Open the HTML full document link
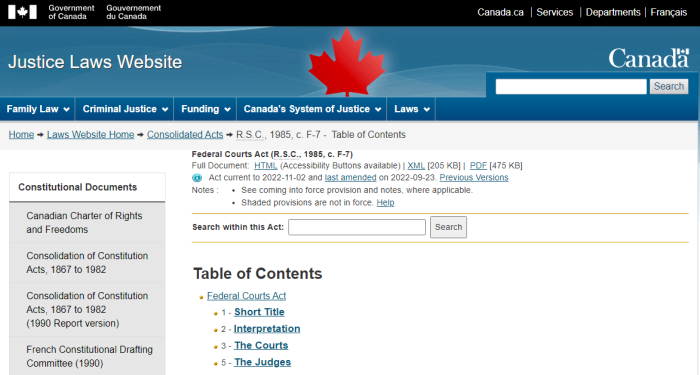700x375 pixels. [266, 166]
